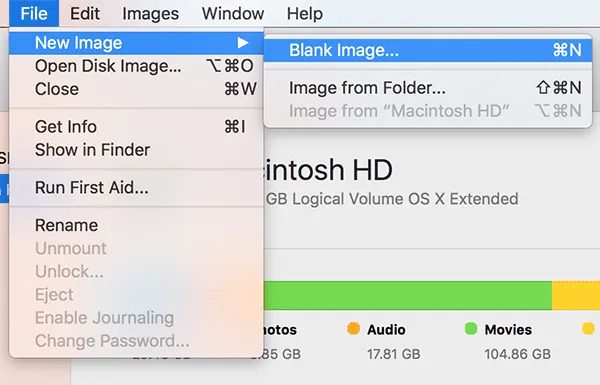Click the green Movies legend dot

point(471,329)
